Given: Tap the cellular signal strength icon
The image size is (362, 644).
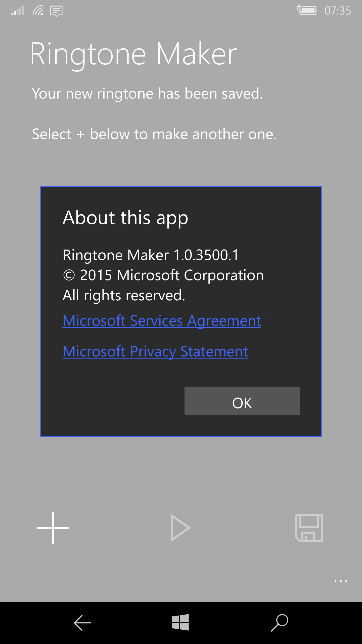Looking at the screenshot, I should point(18,11).
